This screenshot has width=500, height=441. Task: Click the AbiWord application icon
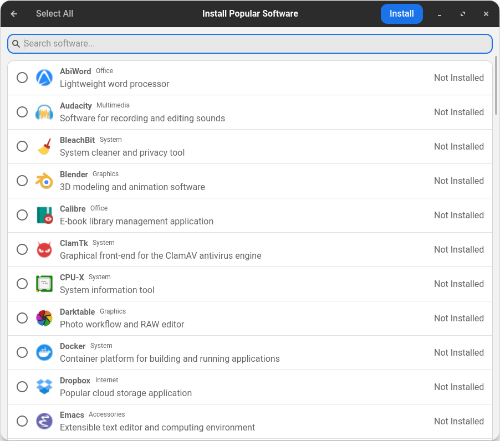click(44, 78)
